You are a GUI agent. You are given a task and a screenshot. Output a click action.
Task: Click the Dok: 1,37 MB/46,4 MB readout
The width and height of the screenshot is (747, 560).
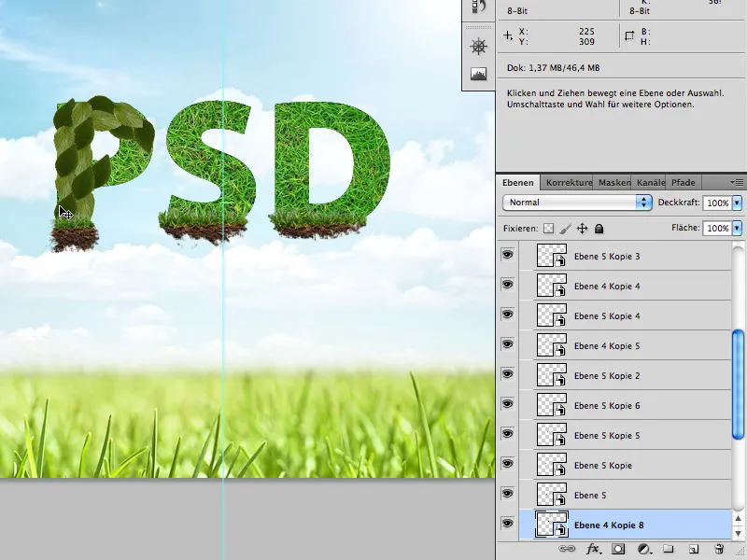coord(553,67)
